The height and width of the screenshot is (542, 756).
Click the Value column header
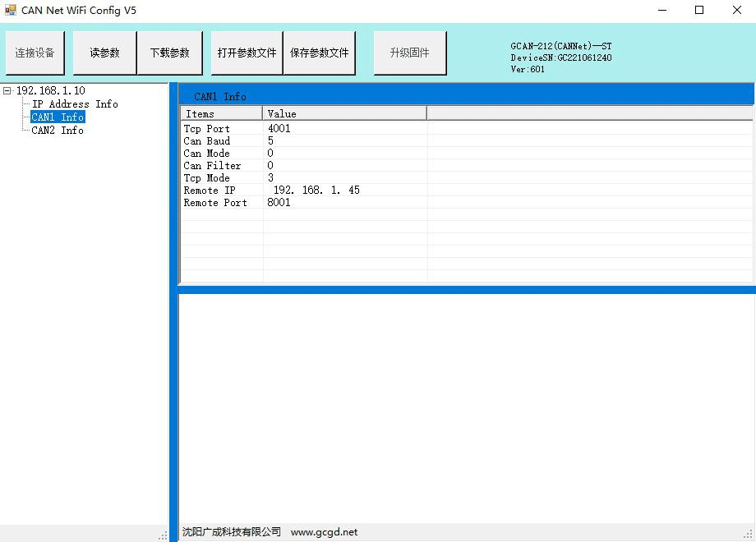tap(343, 113)
